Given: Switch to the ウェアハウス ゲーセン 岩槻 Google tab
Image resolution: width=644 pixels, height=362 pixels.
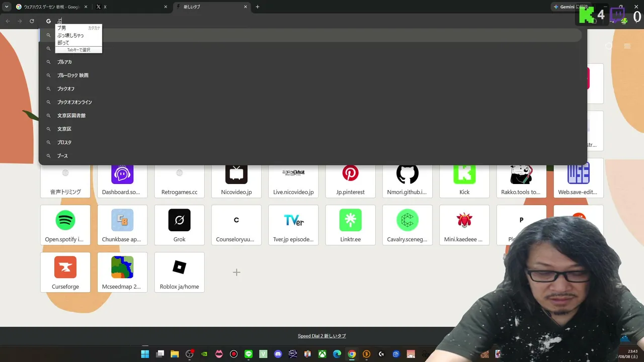Looking at the screenshot, I should pos(50,7).
